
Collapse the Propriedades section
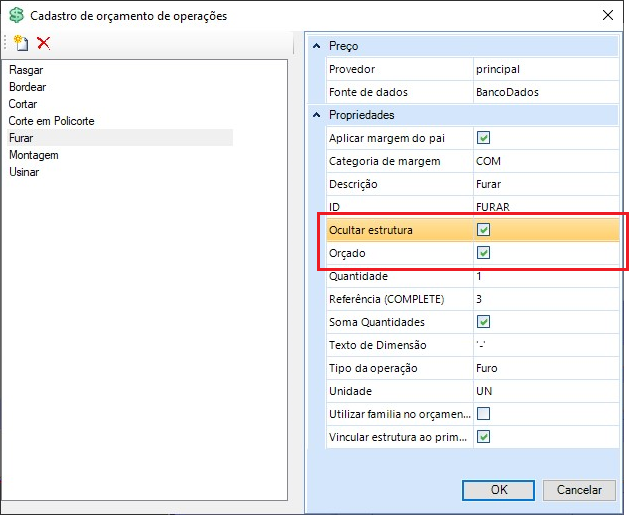pos(317,115)
